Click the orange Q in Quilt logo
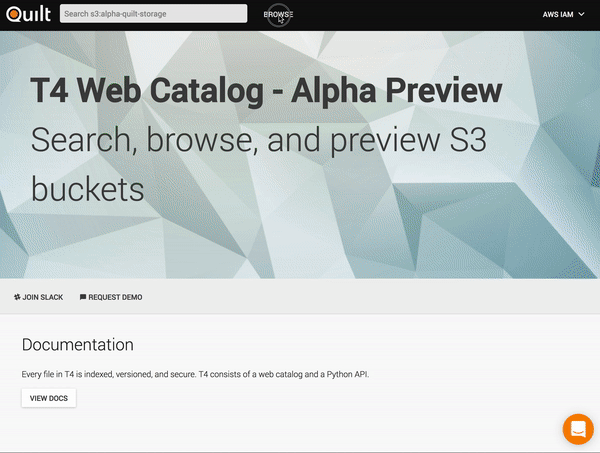Viewport: 600px width, 453px height. coord(14,14)
